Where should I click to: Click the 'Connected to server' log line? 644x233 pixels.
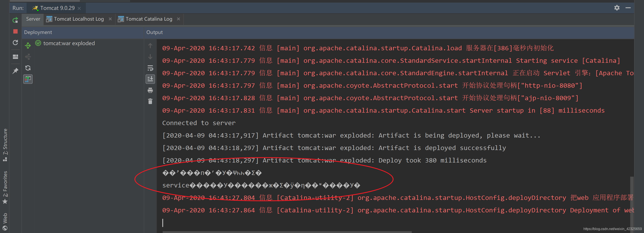[199, 123]
